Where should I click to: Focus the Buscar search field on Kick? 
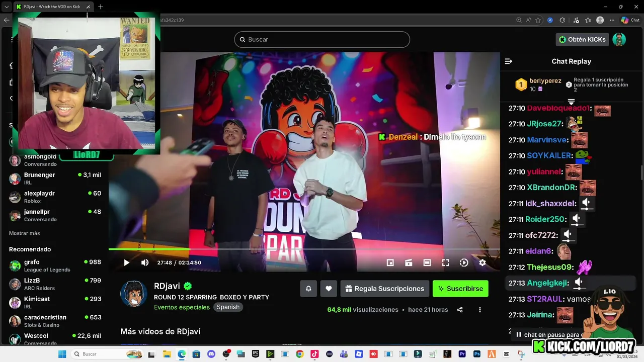point(322,39)
